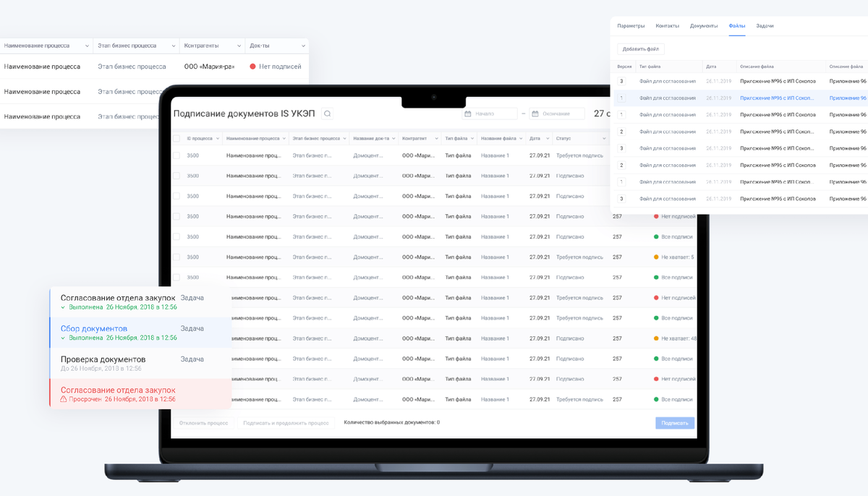Click the Тип файла header in the files panel
This screenshot has width=868, height=496.
(x=650, y=67)
